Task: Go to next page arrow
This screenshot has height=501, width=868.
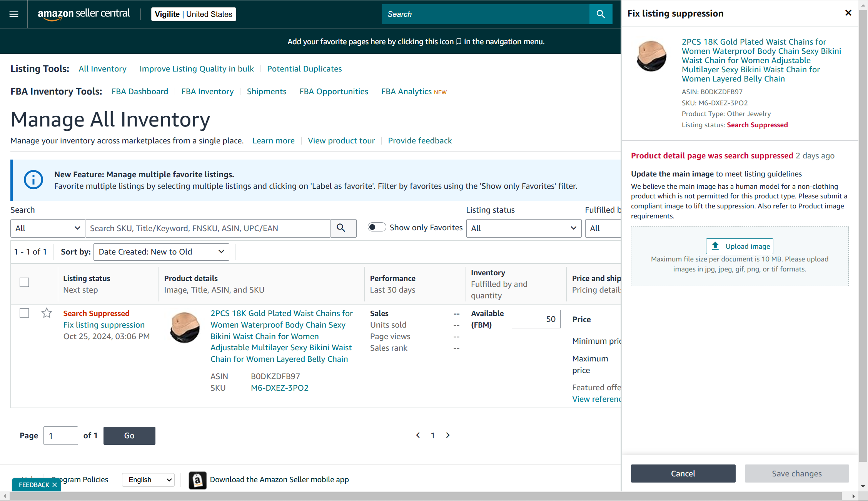Action: click(x=447, y=435)
